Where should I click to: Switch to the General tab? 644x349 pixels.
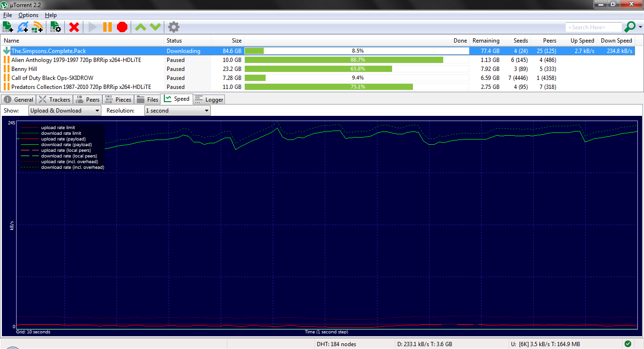[18, 100]
